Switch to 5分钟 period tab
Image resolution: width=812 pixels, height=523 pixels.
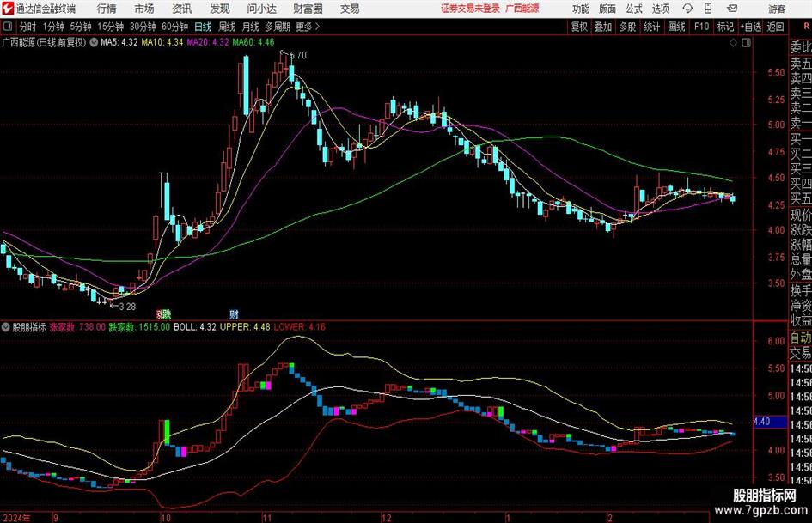[x=81, y=27]
